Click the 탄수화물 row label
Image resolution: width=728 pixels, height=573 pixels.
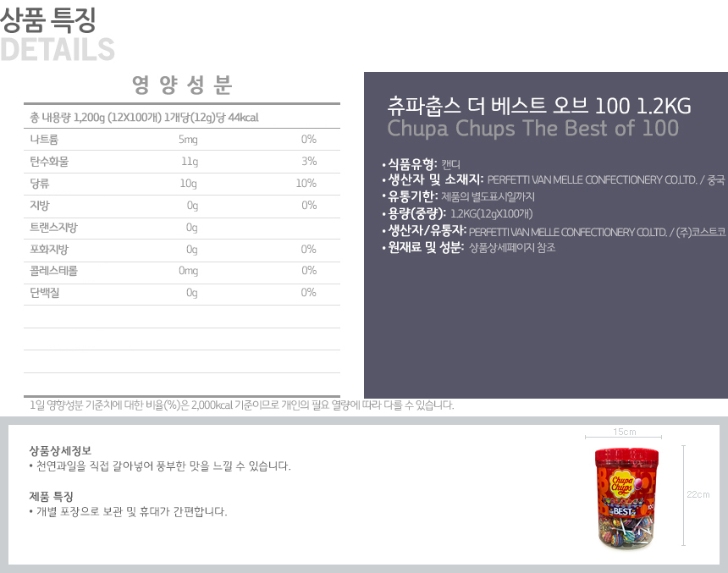48,162
